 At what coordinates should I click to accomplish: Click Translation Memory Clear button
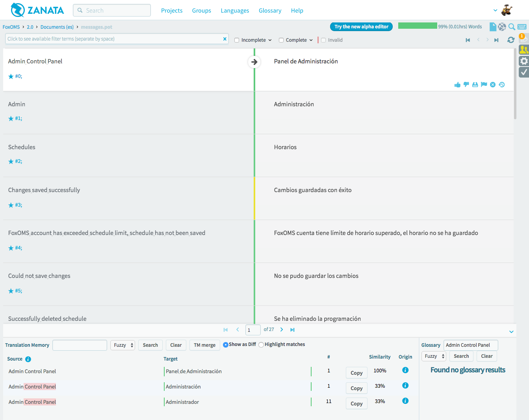[176, 345]
